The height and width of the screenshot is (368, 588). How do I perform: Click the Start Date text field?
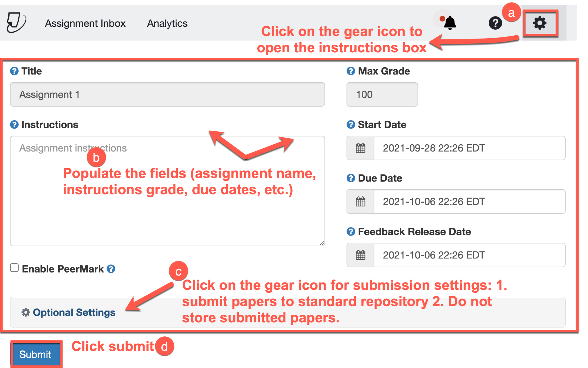469,148
